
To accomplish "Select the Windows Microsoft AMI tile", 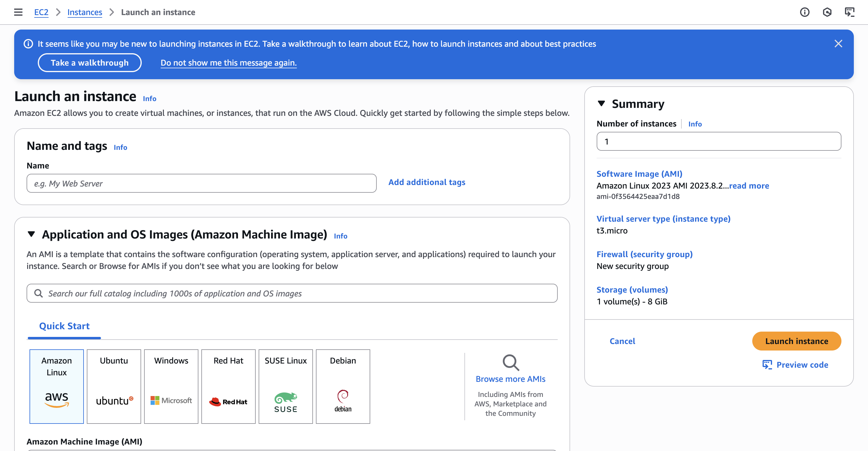I will click(x=171, y=386).
